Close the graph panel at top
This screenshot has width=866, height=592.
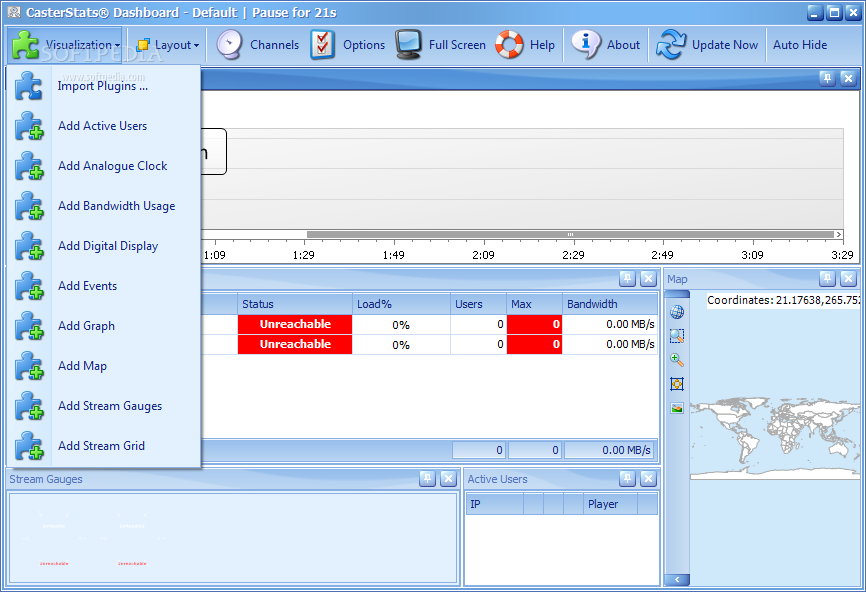pyautogui.click(x=848, y=78)
